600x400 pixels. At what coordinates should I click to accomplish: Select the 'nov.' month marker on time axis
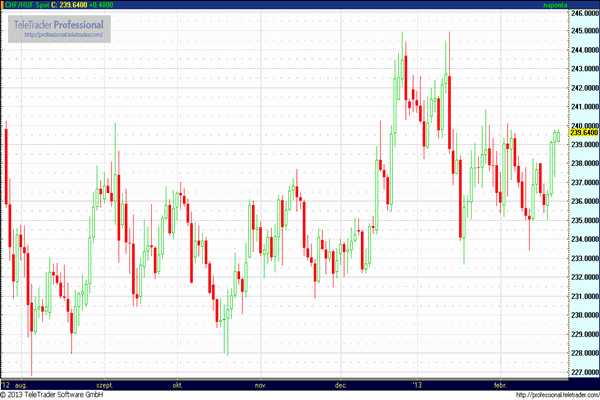point(259,384)
